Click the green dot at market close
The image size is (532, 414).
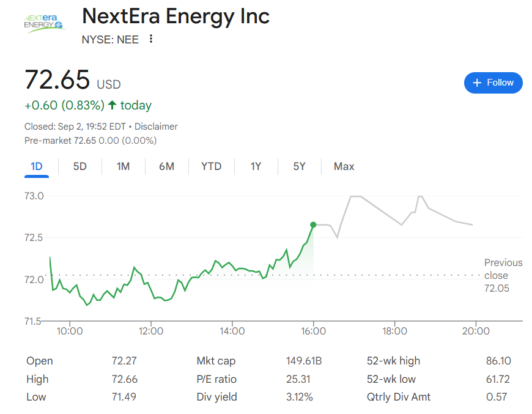[313, 225]
